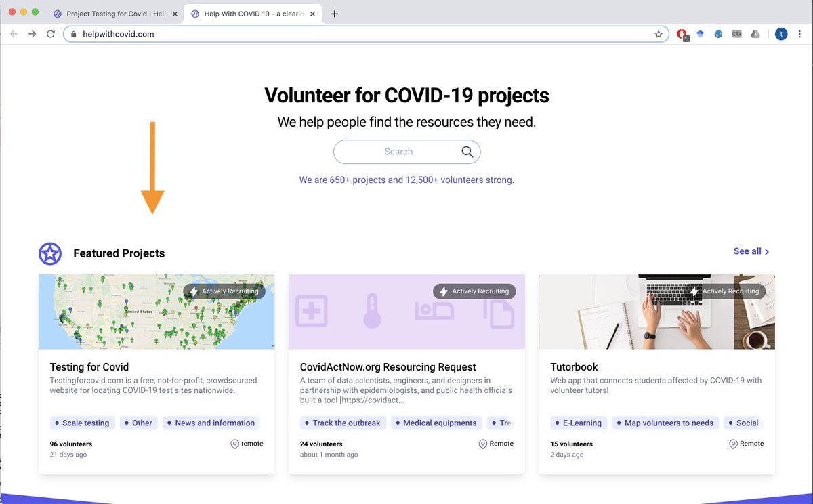
Task: Go forward with the browser forward arrow
Action: pyautogui.click(x=32, y=34)
